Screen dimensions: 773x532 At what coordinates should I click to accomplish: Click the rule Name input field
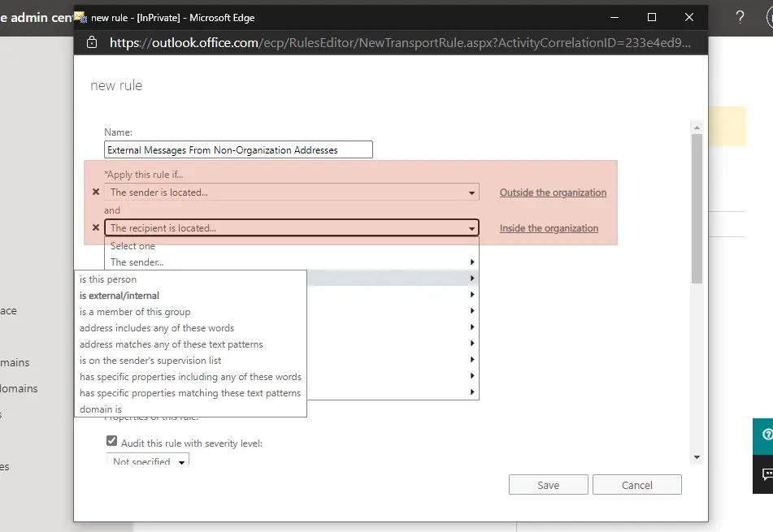click(x=238, y=149)
